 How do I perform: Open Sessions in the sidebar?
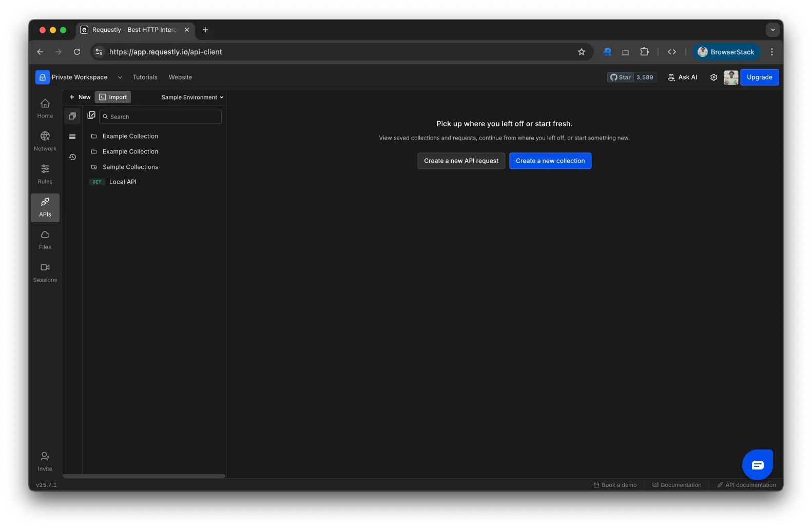click(45, 273)
